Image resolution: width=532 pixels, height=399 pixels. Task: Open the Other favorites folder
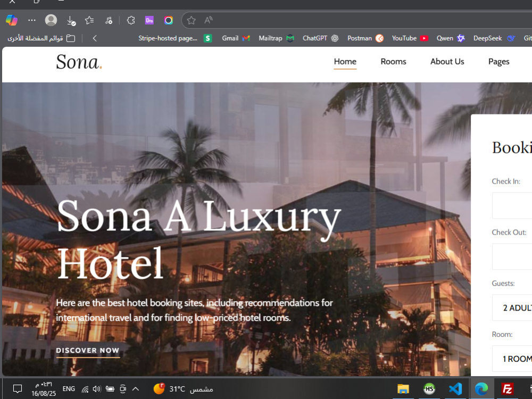pos(41,38)
